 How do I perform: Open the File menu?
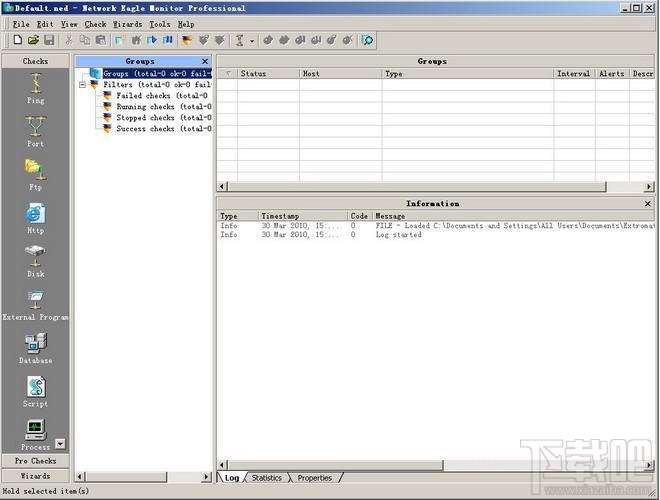pyautogui.click(x=21, y=24)
